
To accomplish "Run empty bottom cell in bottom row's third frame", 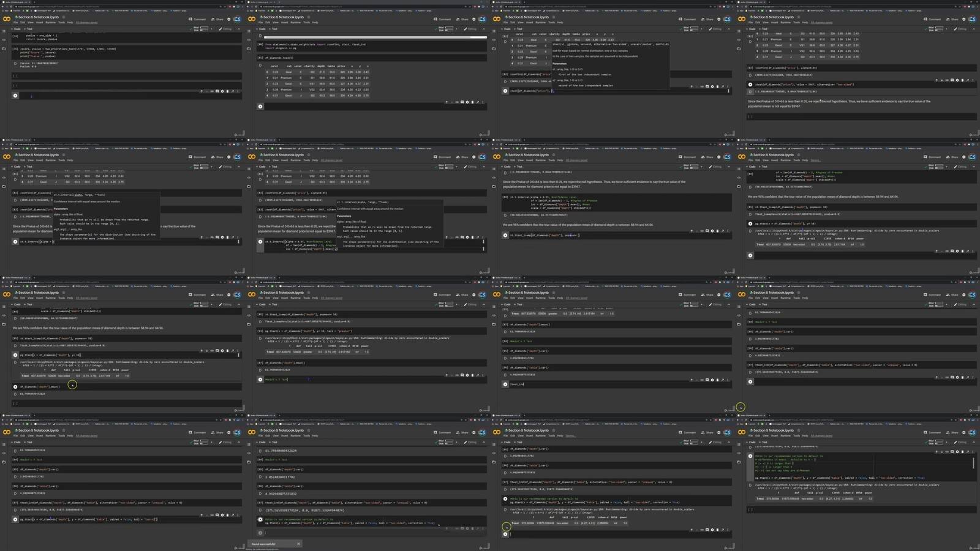I will [505, 534].
